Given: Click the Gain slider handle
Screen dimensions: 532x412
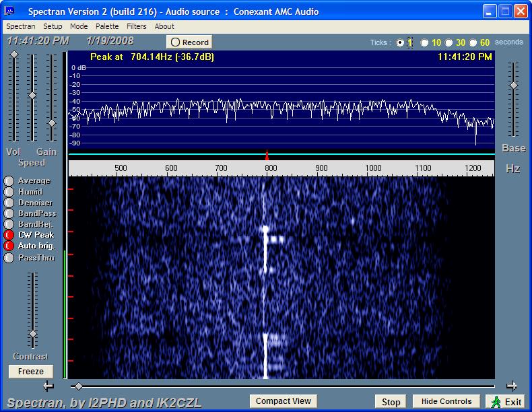Looking at the screenshot, I should (52, 123).
